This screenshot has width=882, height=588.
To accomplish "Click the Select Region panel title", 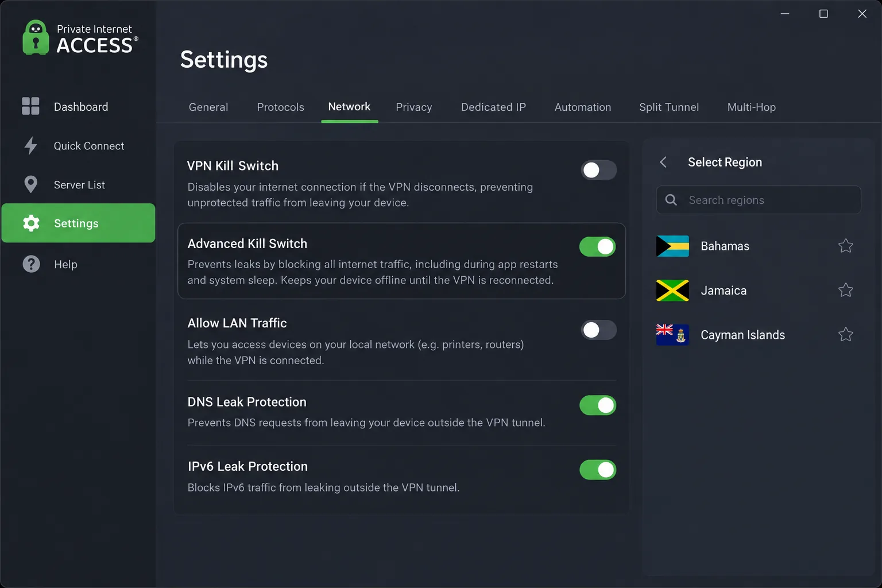I will point(725,162).
